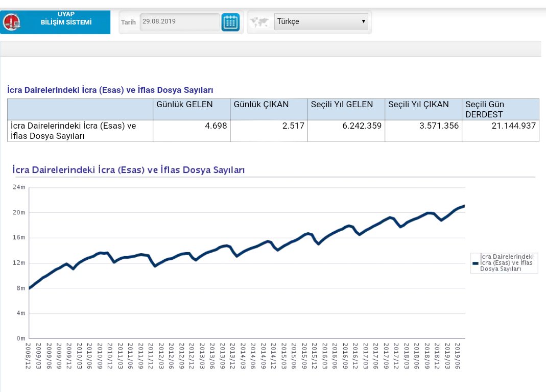The image size is (546, 392).
Task: Click the 2009/12 x-axis label
Action: (x=69, y=356)
